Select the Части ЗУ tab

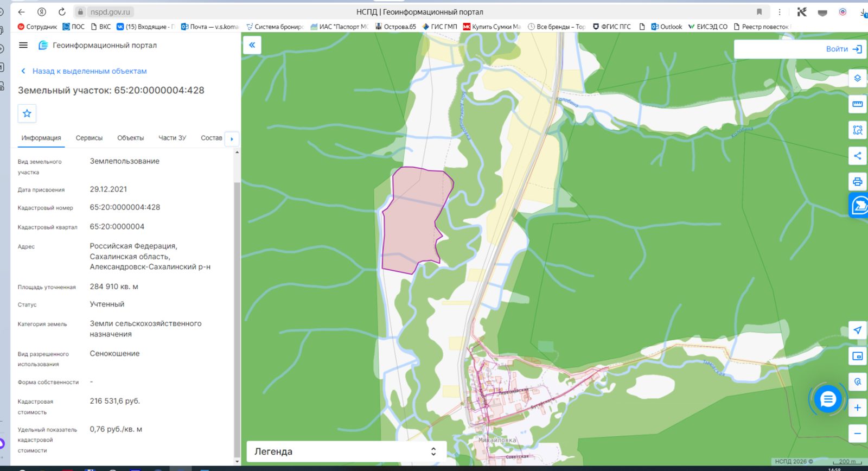click(x=172, y=138)
